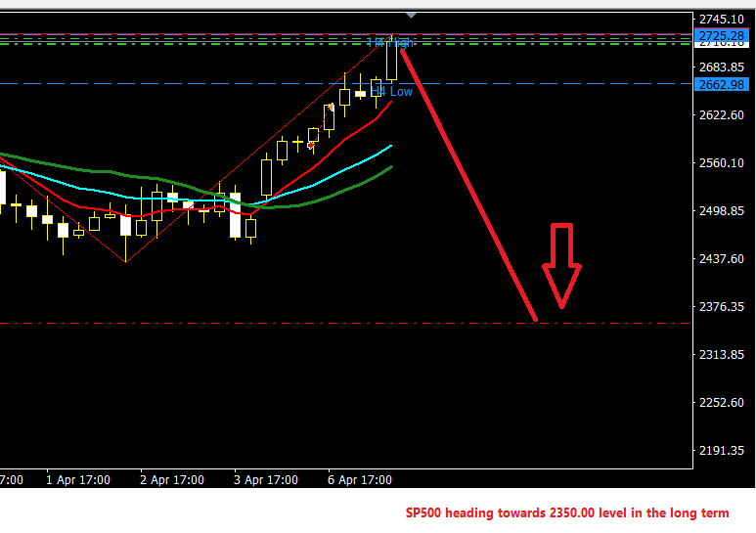The height and width of the screenshot is (533, 756).
Task: Click the SP500 heading towards 2350.00 caption
Action: (x=567, y=513)
